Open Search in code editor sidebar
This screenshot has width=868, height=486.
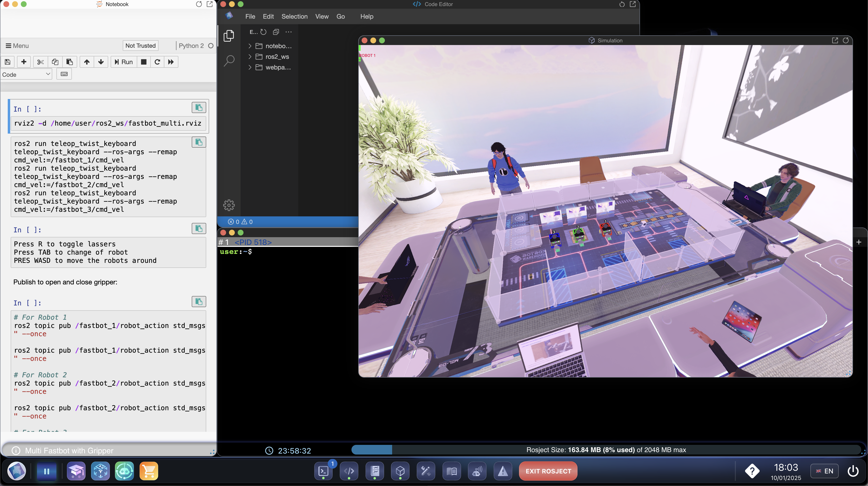229,61
